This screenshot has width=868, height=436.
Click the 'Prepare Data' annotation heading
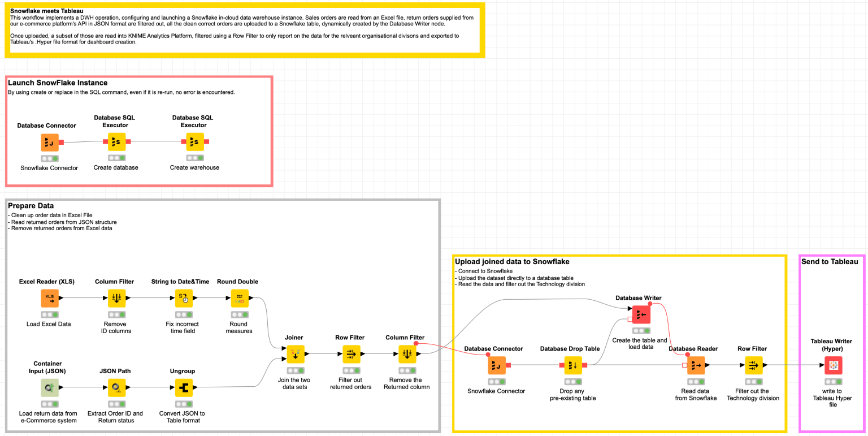tap(31, 206)
